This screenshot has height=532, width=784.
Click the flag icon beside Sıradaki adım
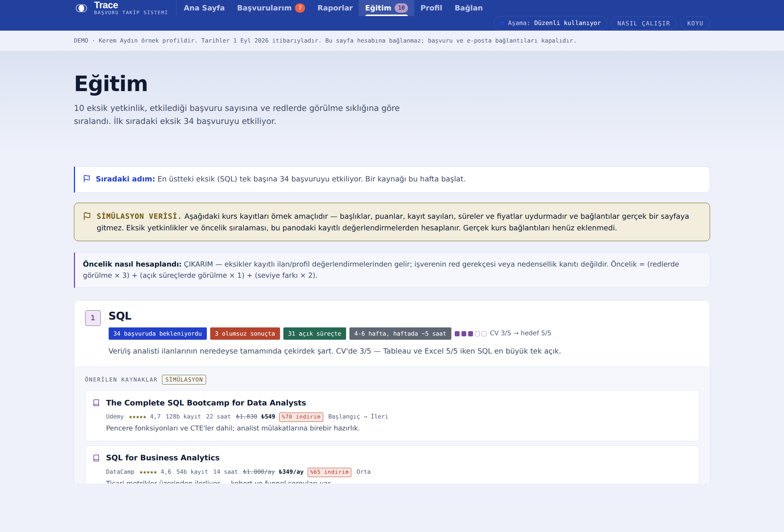[x=87, y=179]
